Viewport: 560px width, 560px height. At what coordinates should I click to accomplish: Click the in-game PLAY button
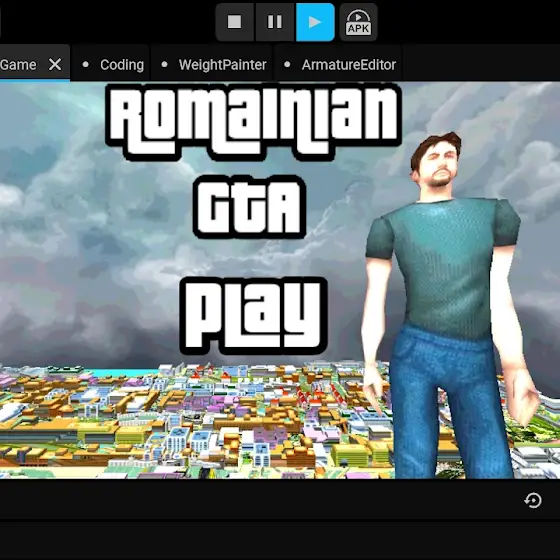pos(253,316)
